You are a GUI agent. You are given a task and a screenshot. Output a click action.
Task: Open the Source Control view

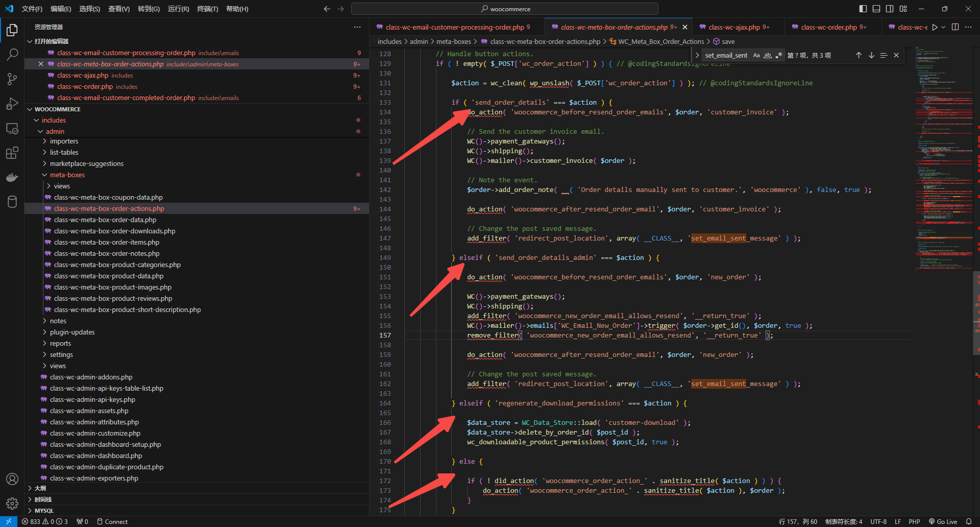12,79
